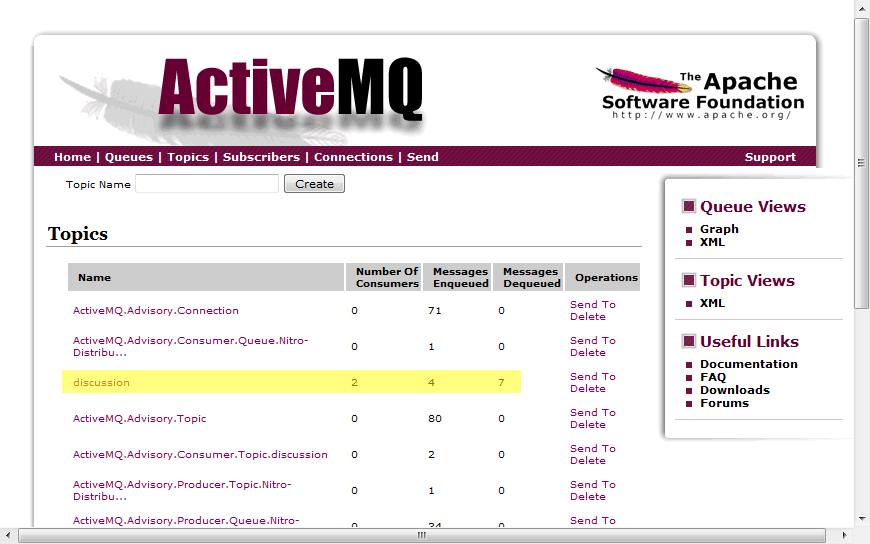Image resolution: width=870 pixels, height=544 pixels.
Task: Open the Topics nav item
Action: [x=188, y=157]
